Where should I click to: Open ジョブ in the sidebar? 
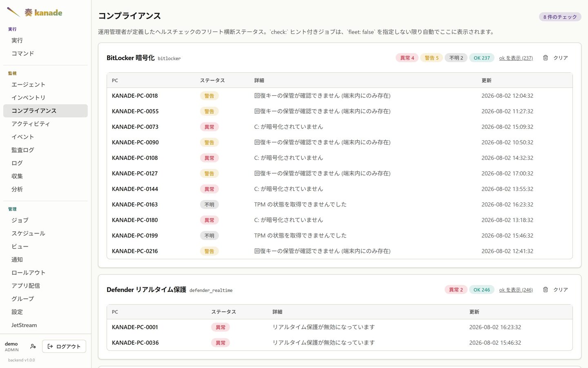click(x=45, y=220)
